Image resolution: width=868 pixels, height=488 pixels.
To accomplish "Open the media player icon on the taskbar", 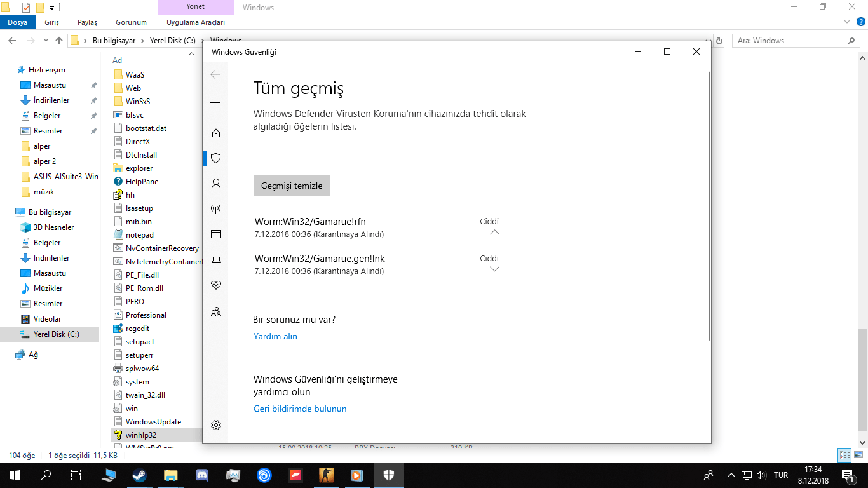I will pos(358,475).
